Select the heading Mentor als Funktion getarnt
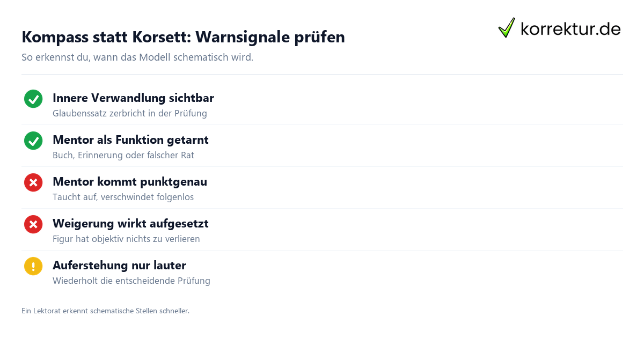 130,140
